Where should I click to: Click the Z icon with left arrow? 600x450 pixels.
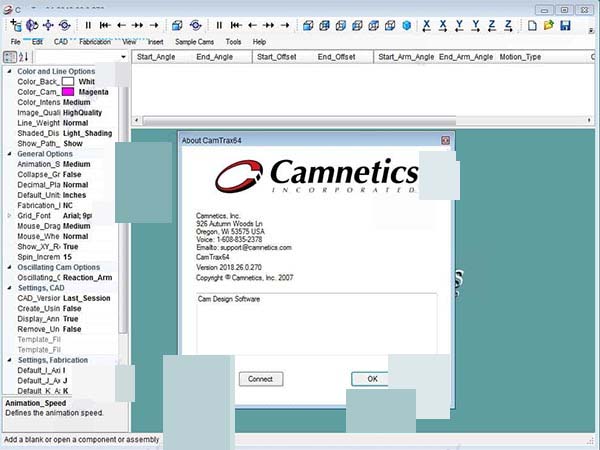point(492,26)
